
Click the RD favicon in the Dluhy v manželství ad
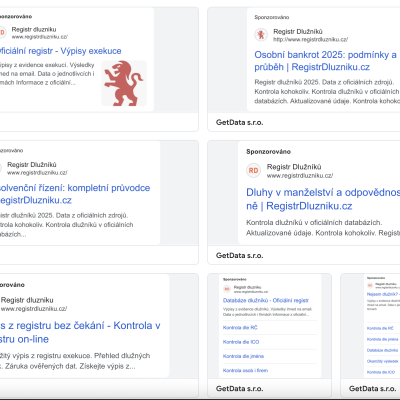pyautogui.click(x=253, y=170)
